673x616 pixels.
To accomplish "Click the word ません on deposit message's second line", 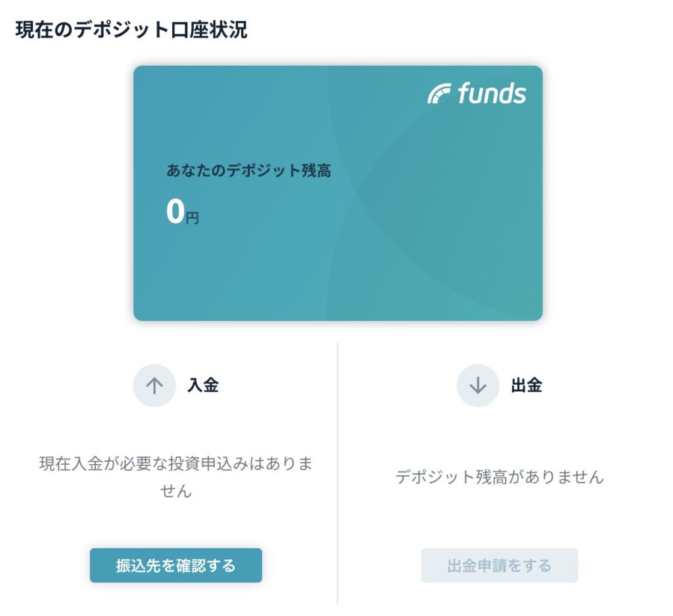I will (x=175, y=490).
